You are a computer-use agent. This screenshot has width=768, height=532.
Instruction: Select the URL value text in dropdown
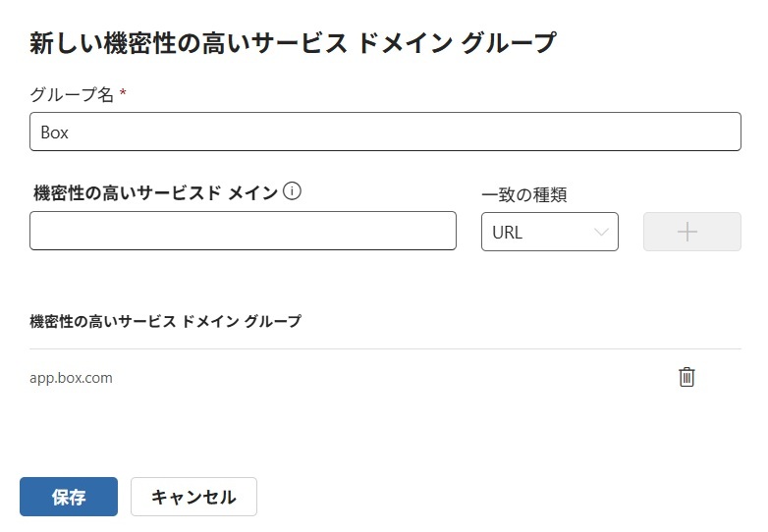click(508, 233)
